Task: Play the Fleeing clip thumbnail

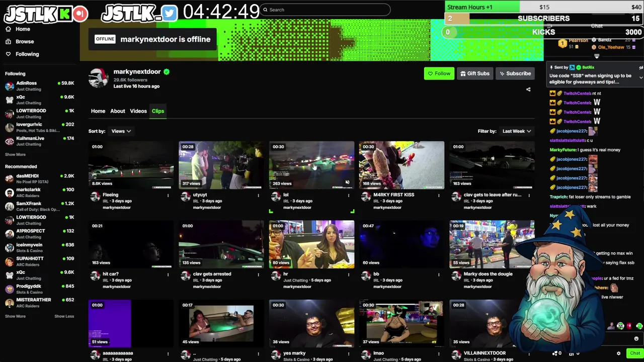Action: [131, 165]
